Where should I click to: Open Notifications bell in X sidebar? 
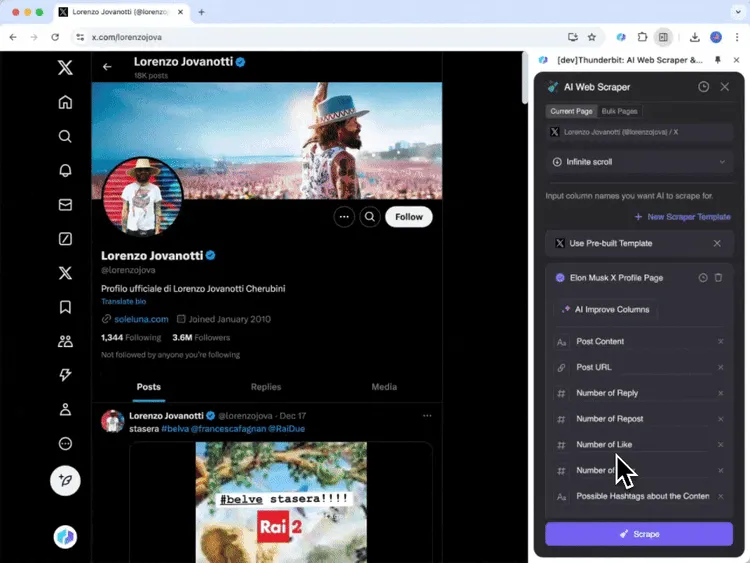click(65, 170)
